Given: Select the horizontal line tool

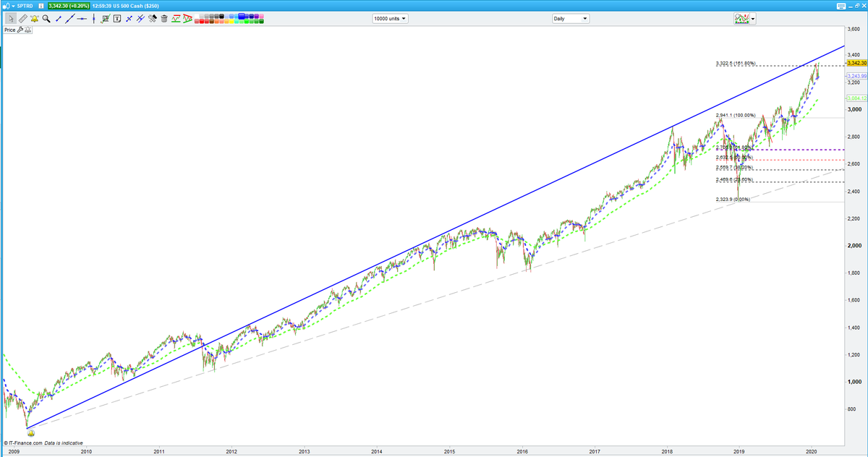Looking at the screenshot, I should coord(82,18).
